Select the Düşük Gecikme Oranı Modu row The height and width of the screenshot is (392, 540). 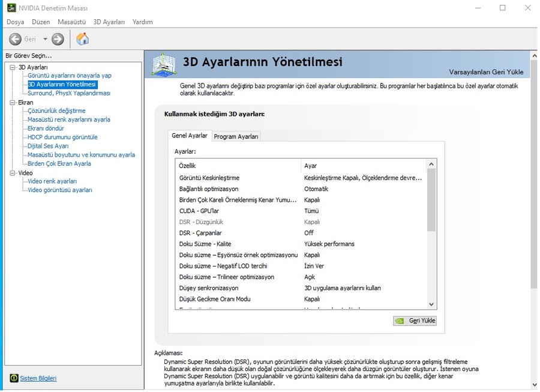[301, 300]
